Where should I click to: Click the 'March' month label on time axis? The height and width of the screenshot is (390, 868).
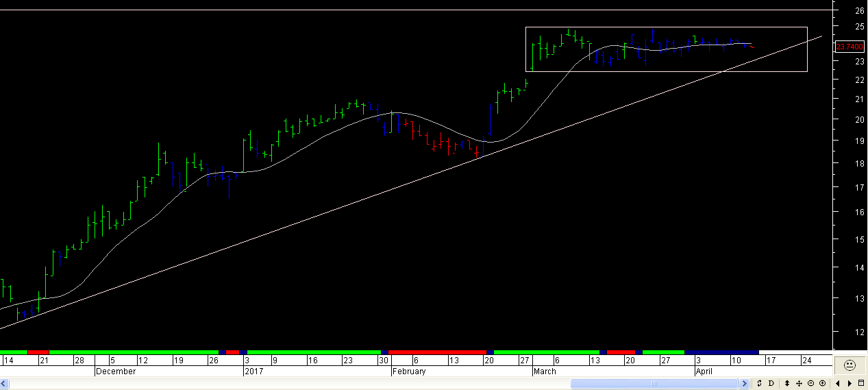tap(545, 371)
